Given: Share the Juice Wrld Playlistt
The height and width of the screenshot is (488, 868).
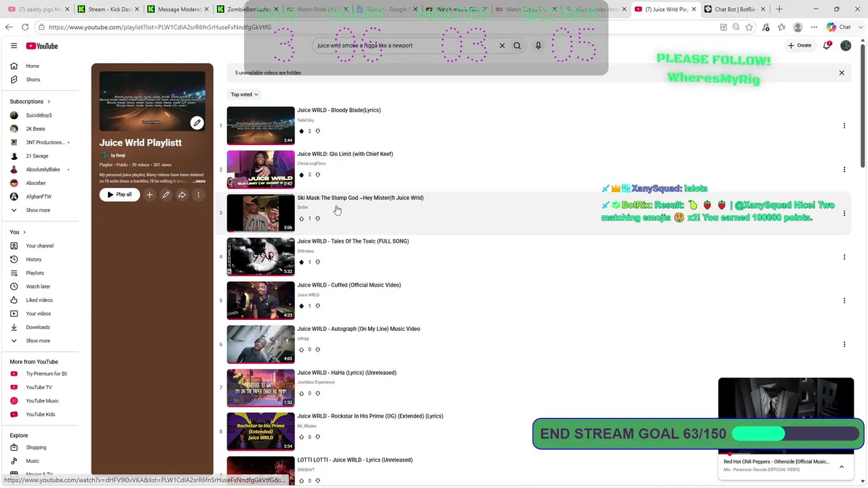Looking at the screenshot, I should (x=182, y=195).
